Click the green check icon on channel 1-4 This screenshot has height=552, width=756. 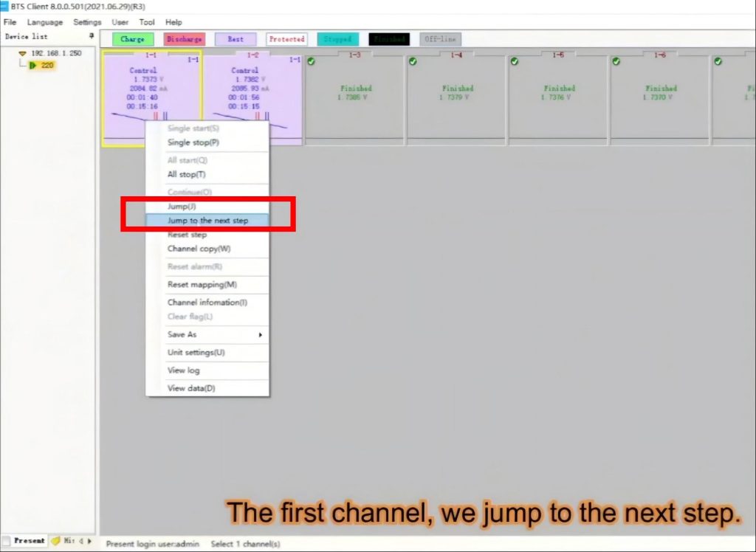(413, 61)
